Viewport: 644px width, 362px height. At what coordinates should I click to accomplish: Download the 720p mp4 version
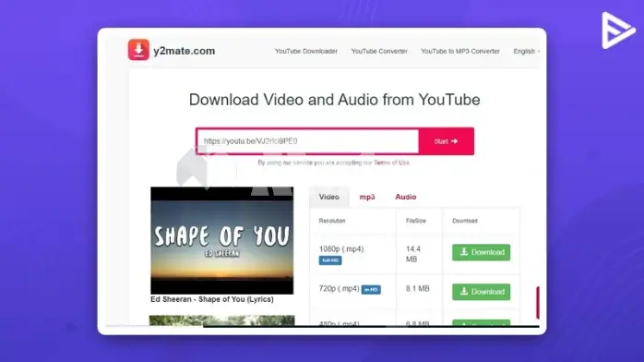coord(481,292)
